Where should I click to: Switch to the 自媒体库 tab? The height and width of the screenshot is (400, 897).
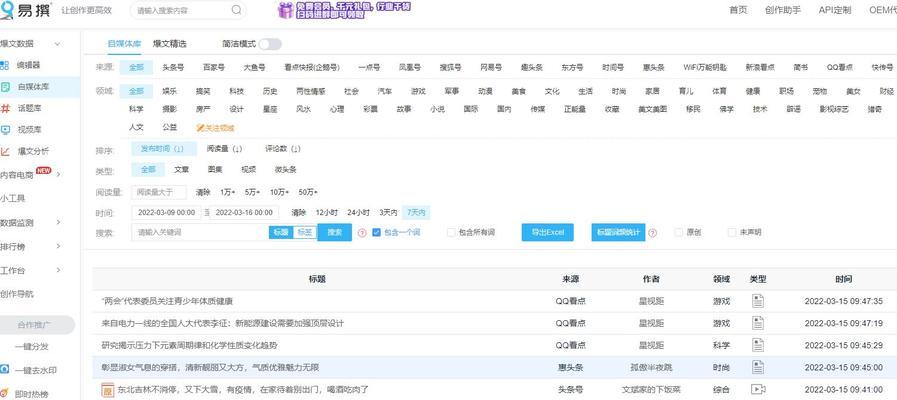pos(124,44)
